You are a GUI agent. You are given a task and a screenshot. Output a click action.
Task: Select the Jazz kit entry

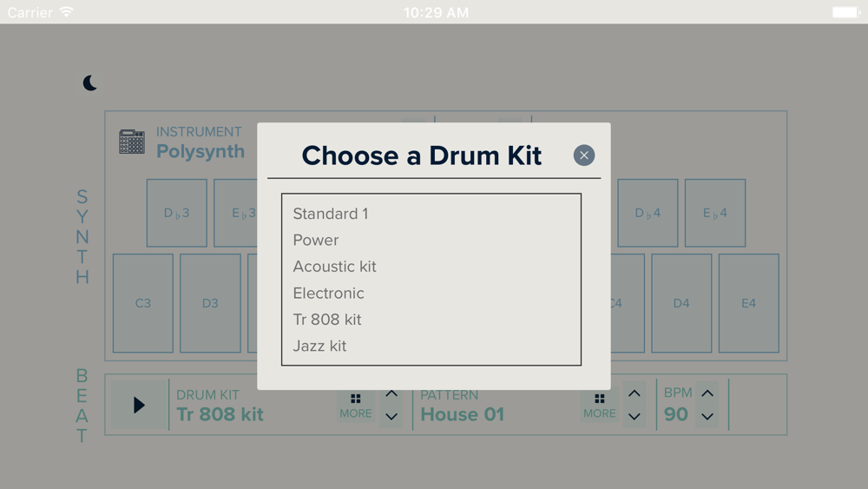point(431,346)
